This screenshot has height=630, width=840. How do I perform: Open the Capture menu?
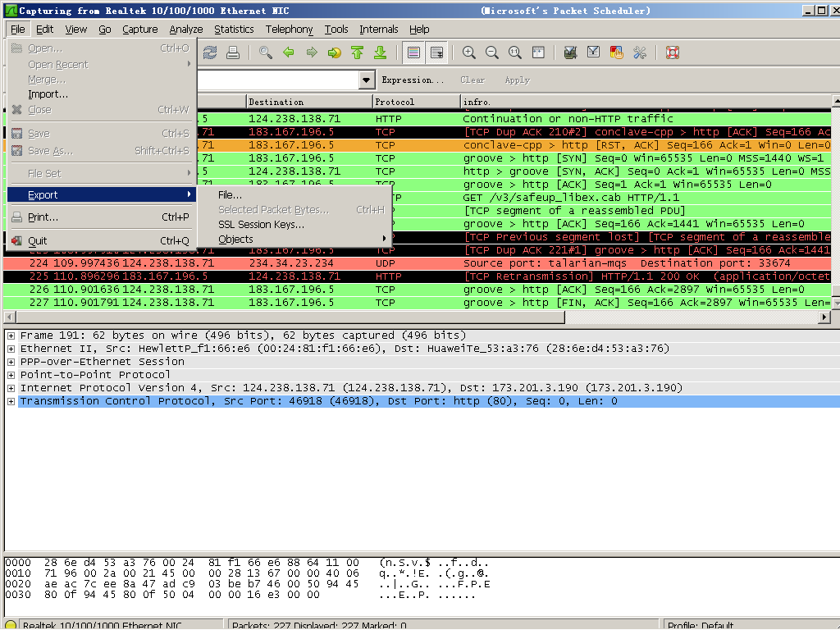tap(139, 30)
